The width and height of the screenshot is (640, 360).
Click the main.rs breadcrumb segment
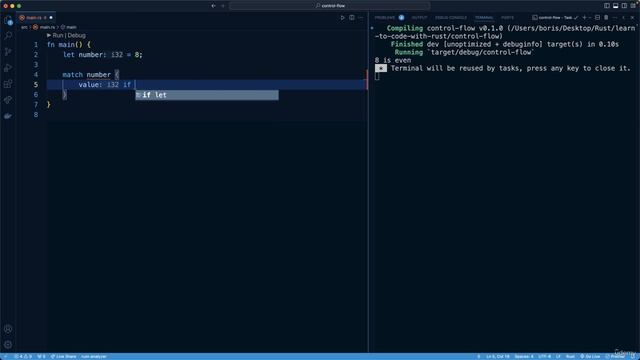[x=44, y=27]
